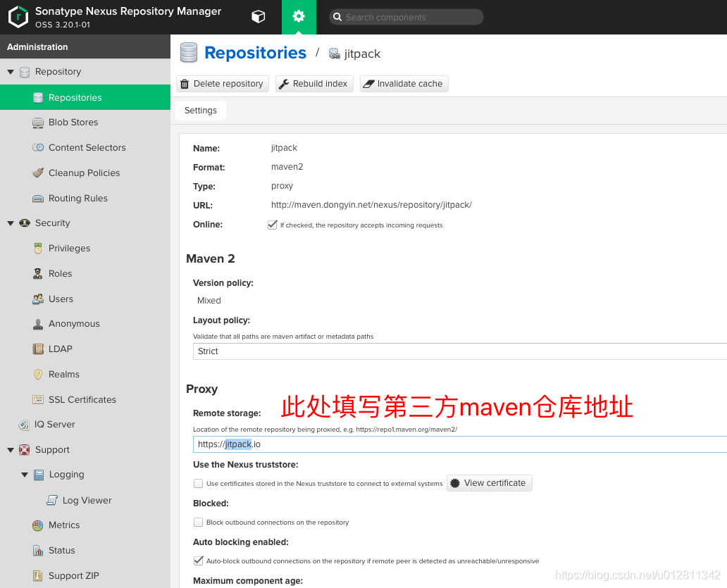Click the IQ Server icon
Image resolution: width=727 pixels, height=588 pixels.
coord(24,425)
